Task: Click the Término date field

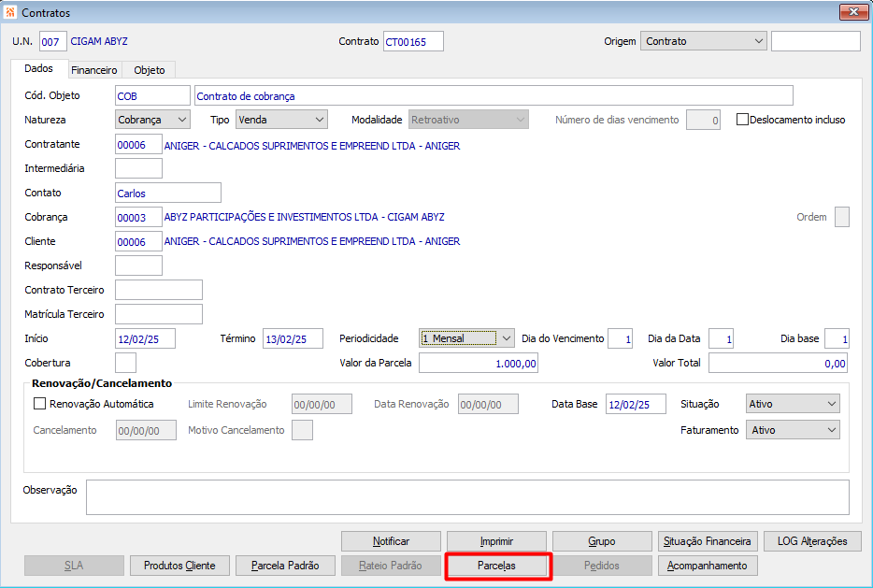Action: 293,338
